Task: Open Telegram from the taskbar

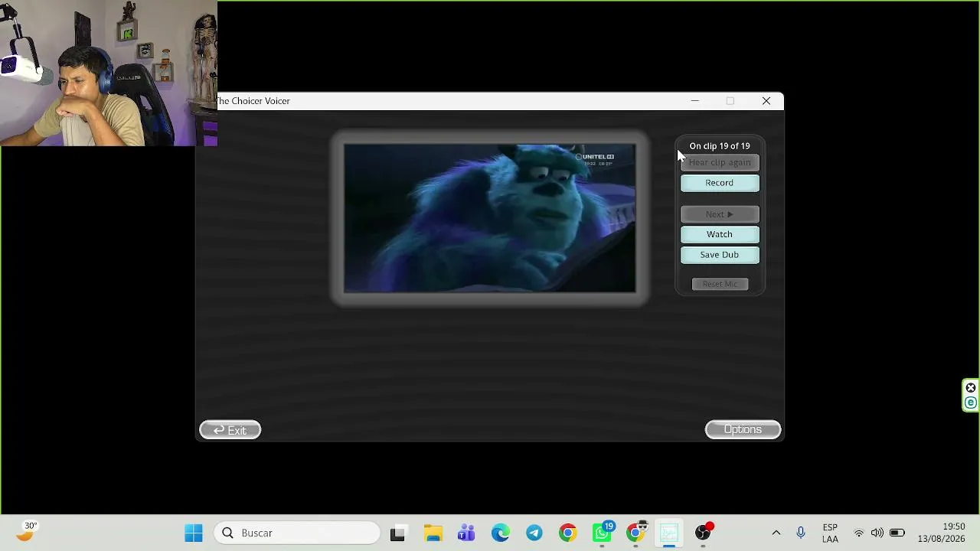Action: click(x=534, y=533)
